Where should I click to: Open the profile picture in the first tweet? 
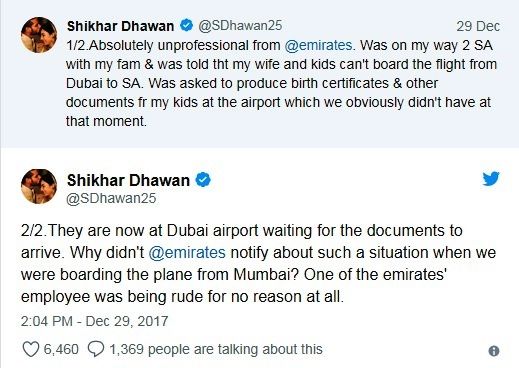pos(39,35)
